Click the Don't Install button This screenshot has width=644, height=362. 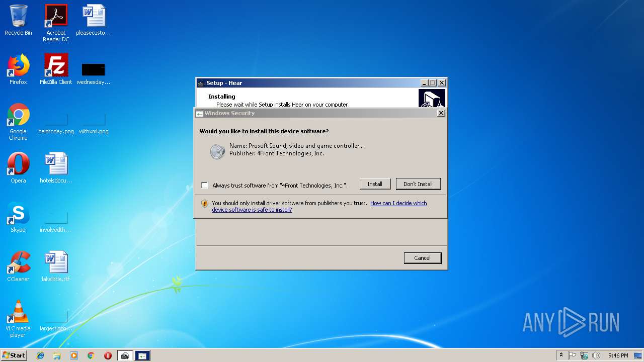tap(418, 184)
